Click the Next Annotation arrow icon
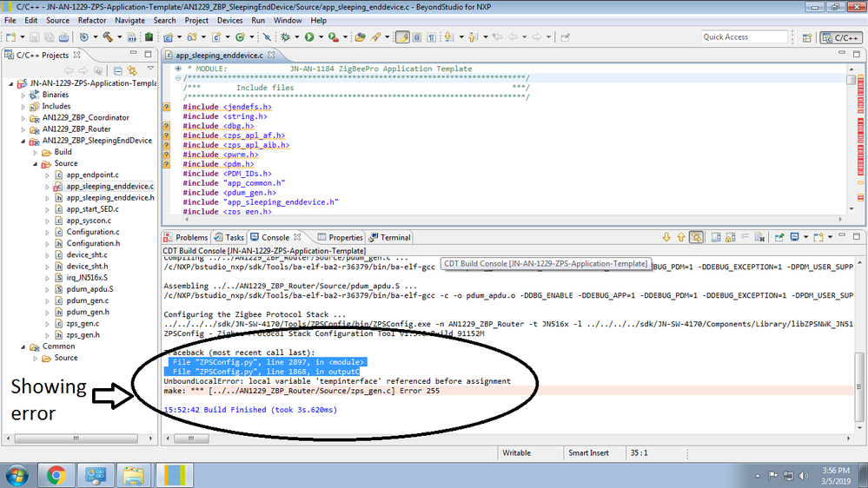The image size is (868, 488). click(448, 37)
